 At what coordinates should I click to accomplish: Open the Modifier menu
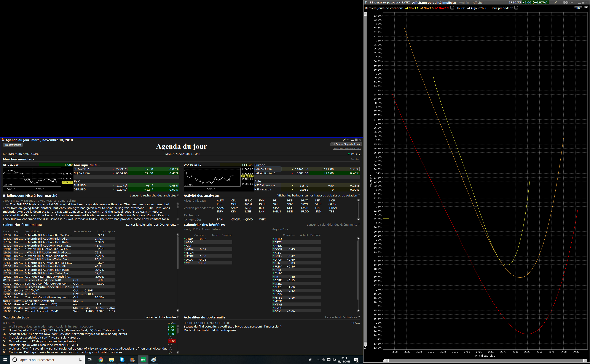click(464, 3)
